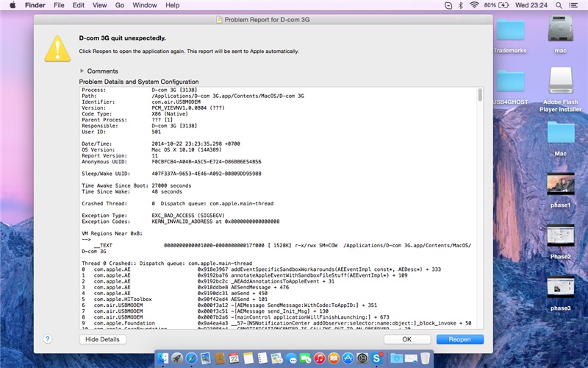Open the App Store dock icon
This screenshot has height=368, width=588.
pos(348,358)
